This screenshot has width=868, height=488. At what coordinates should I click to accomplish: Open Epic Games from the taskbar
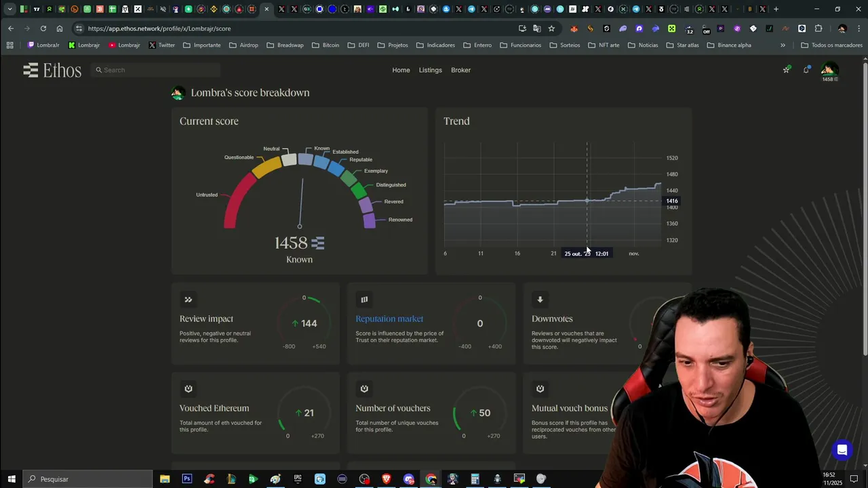(298, 479)
